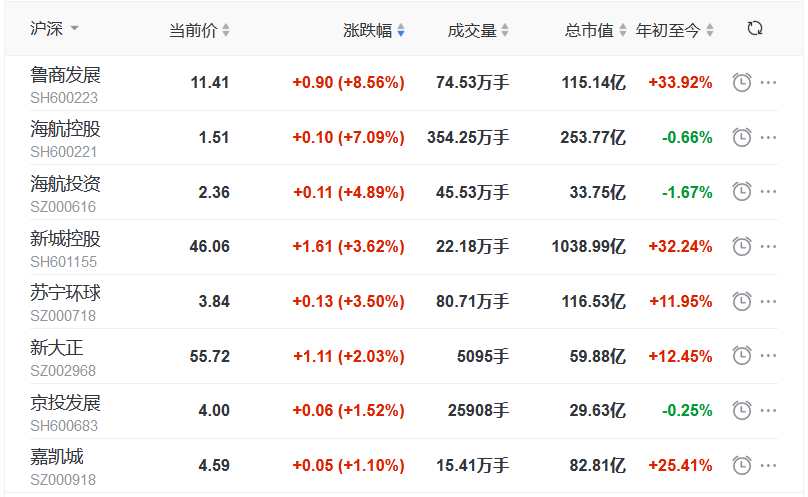Sort by 年初至今 column
The image size is (808, 497).
pyautogui.click(x=675, y=30)
